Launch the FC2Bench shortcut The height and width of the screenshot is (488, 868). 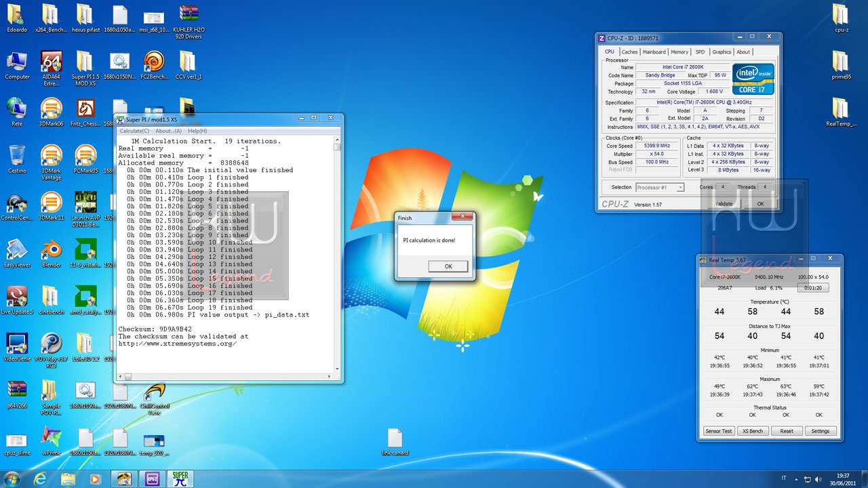154,65
